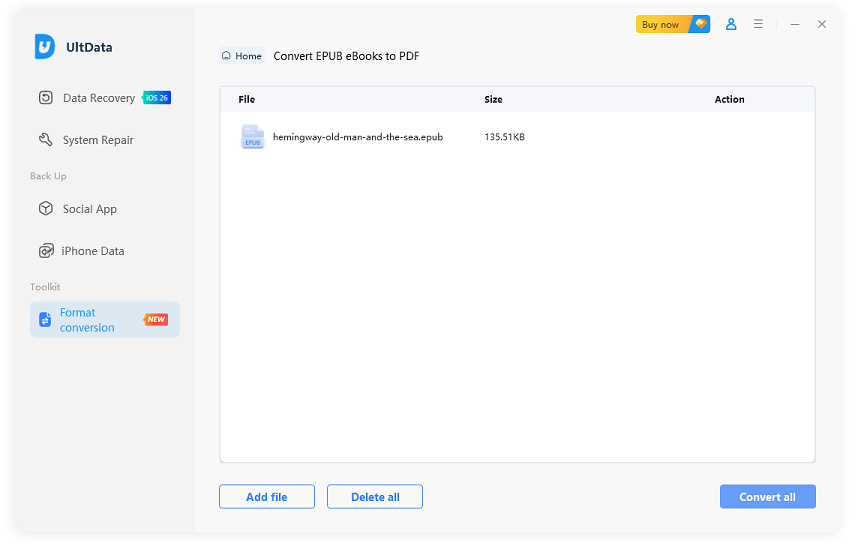Click the System Repair wrench icon

point(46,140)
